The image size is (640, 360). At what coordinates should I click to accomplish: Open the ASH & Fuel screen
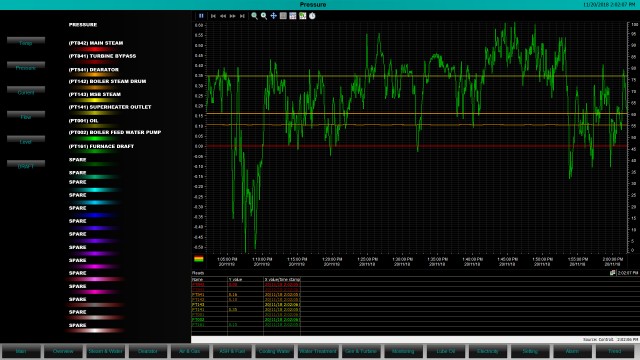[233, 351]
